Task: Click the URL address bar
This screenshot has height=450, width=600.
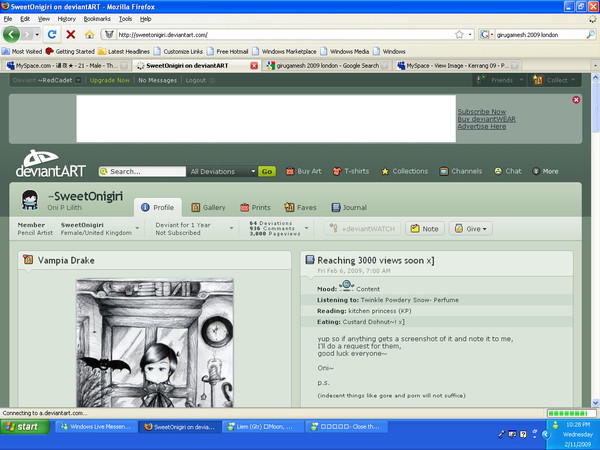Action: (285, 35)
